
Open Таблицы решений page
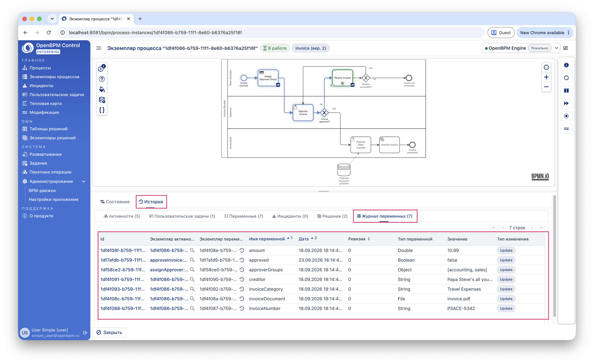click(48, 129)
